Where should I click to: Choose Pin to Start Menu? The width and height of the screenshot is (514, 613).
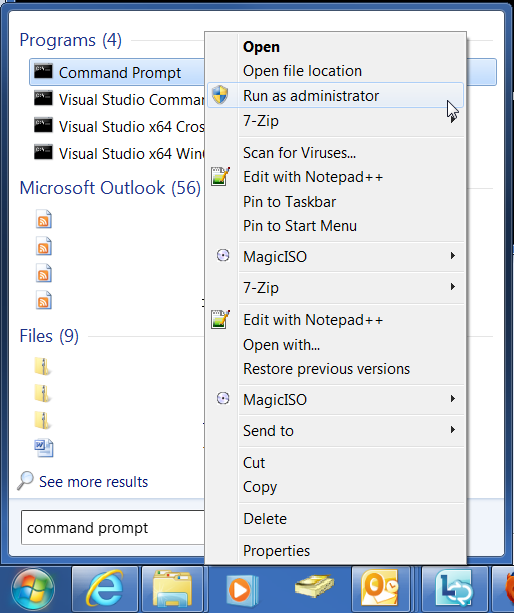[300, 226]
